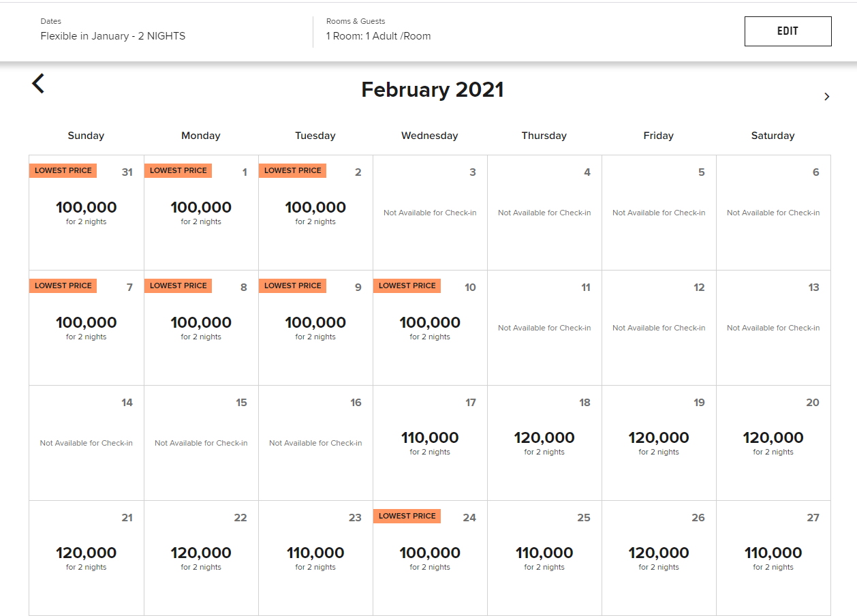
Task: Click the LOWEST PRICE badge on February 9
Action: click(292, 286)
